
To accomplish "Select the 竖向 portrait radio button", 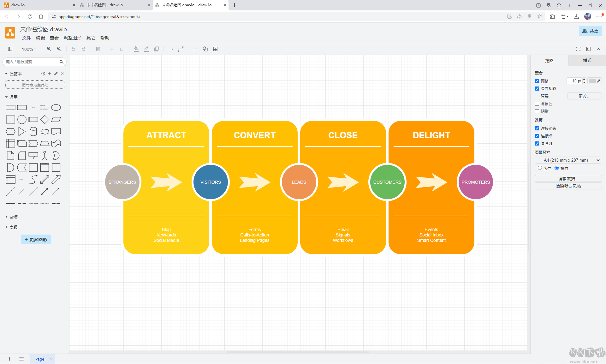I will [540, 168].
